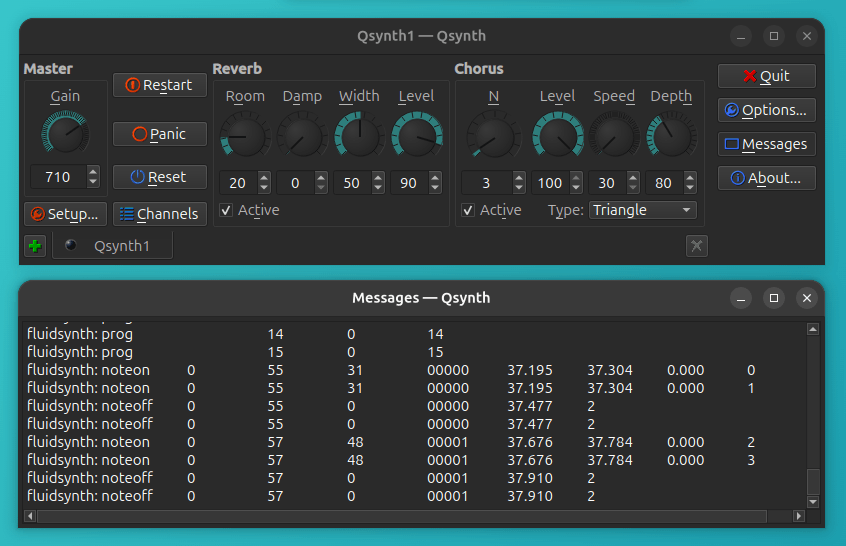The width and height of the screenshot is (846, 546).
Task: Click the Reset button
Action: (160, 177)
